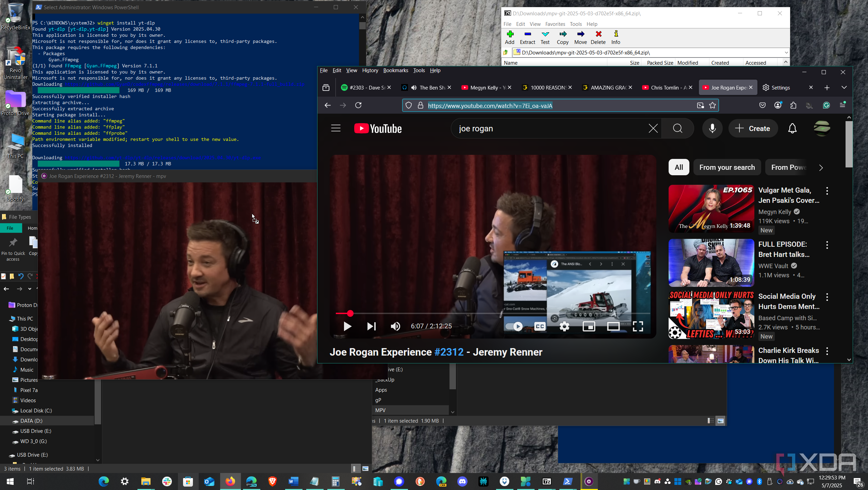
Task: Click the Delete icon in 7-Zip toolbar
Action: [598, 34]
